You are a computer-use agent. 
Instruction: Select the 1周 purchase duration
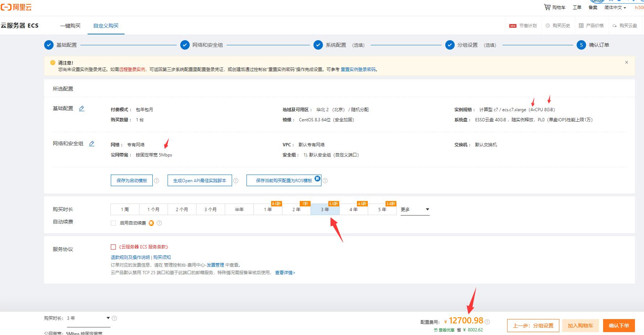click(125, 210)
